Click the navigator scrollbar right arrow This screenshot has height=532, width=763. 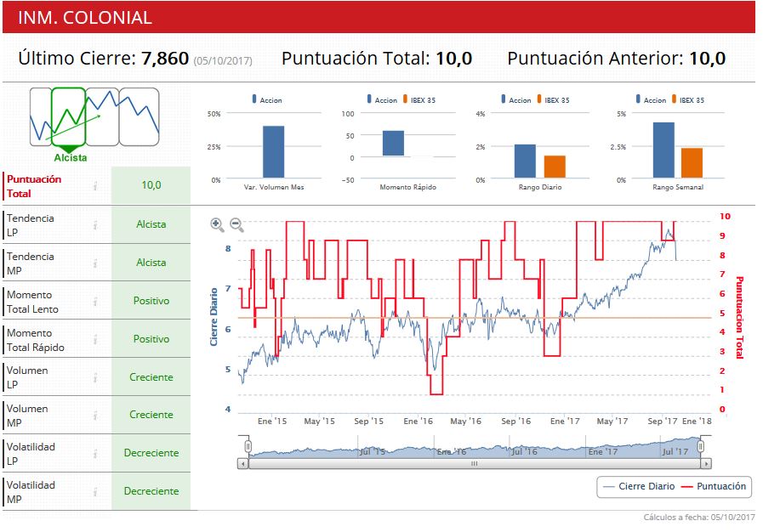[706, 464]
